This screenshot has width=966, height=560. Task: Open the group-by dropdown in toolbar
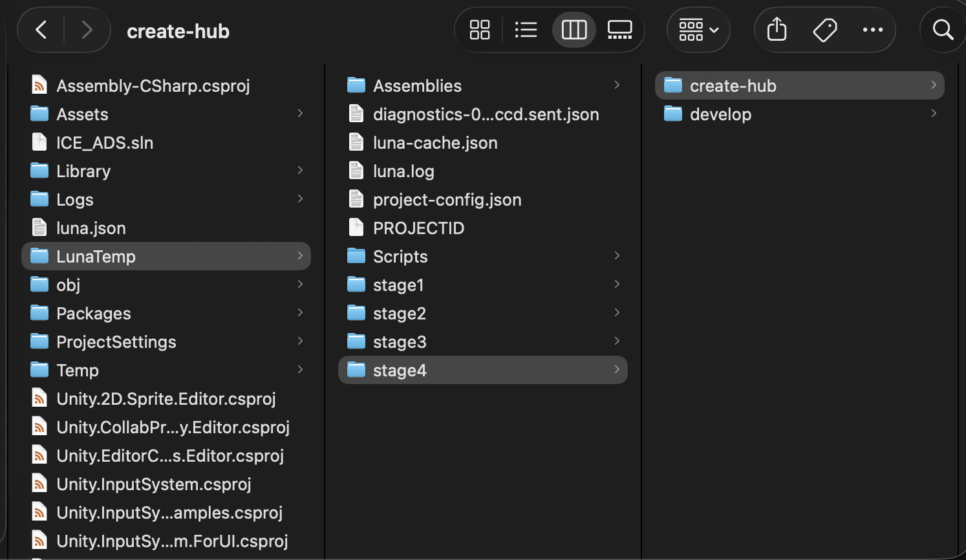pos(699,30)
